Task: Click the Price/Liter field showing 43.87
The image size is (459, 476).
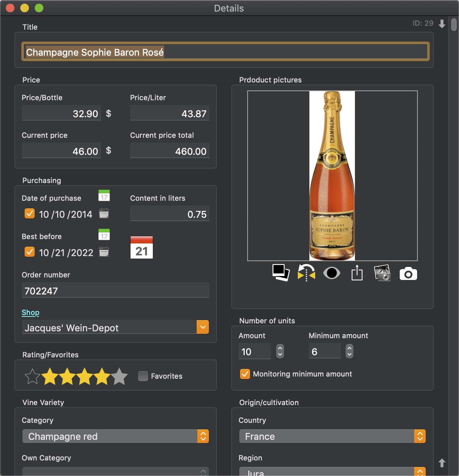Action: [170, 113]
